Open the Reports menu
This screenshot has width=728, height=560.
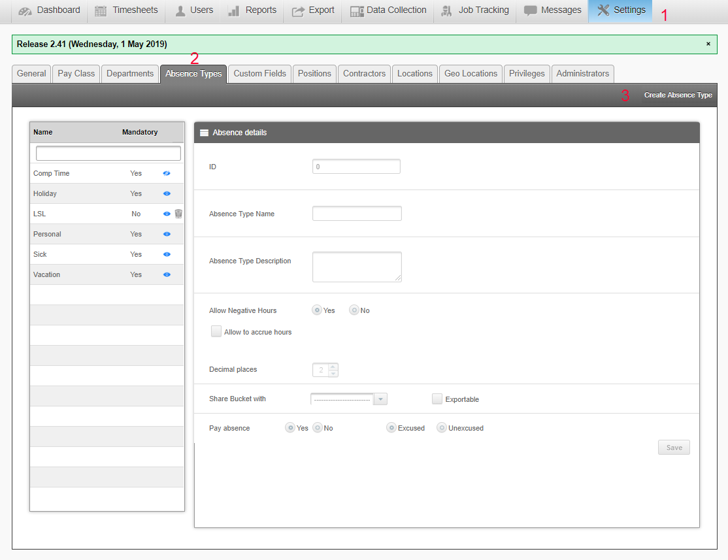[x=252, y=11]
